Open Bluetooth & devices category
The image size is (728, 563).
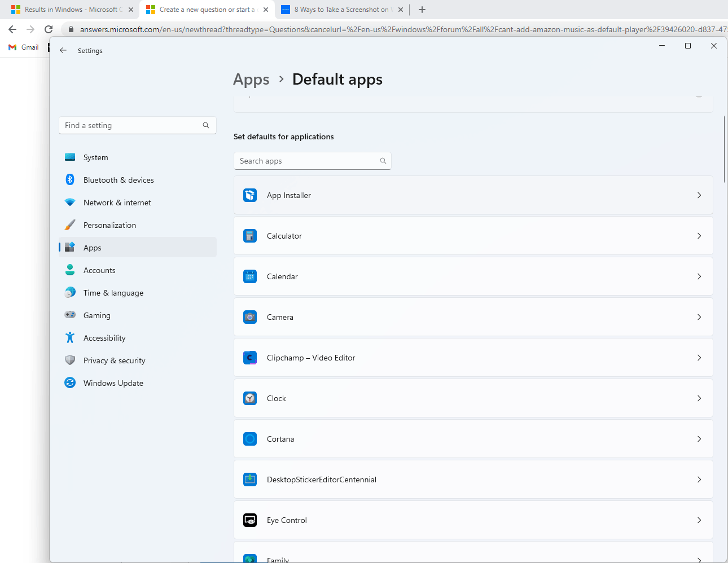[x=138, y=180]
